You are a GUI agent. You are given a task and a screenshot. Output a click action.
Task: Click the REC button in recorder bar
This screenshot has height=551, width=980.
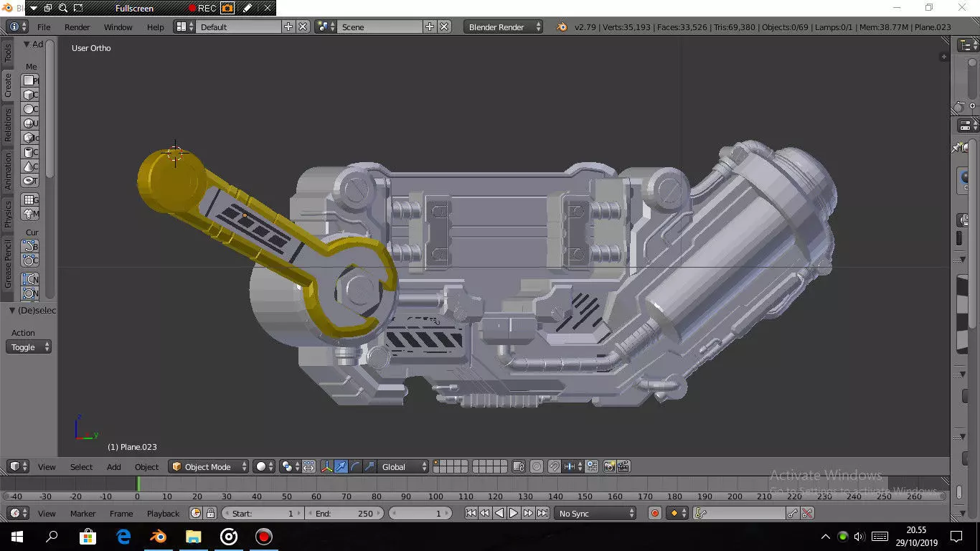pyautogui.click(x=202, y=8)
